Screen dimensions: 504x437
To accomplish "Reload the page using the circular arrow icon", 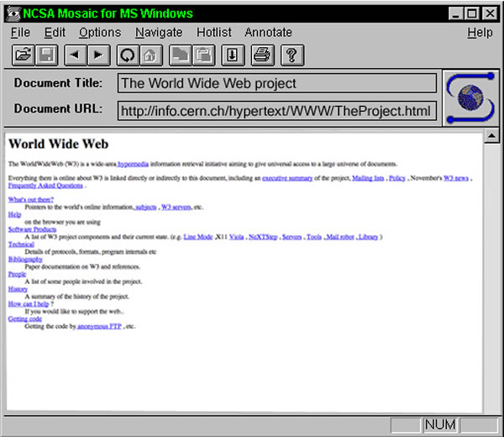I will click(x=127, y=55).
